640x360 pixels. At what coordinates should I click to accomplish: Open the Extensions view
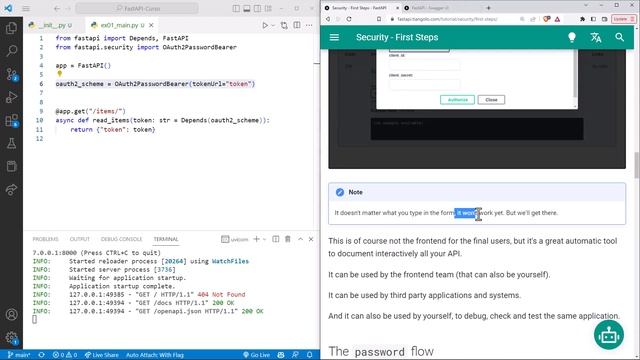click(x=11, y=120)
